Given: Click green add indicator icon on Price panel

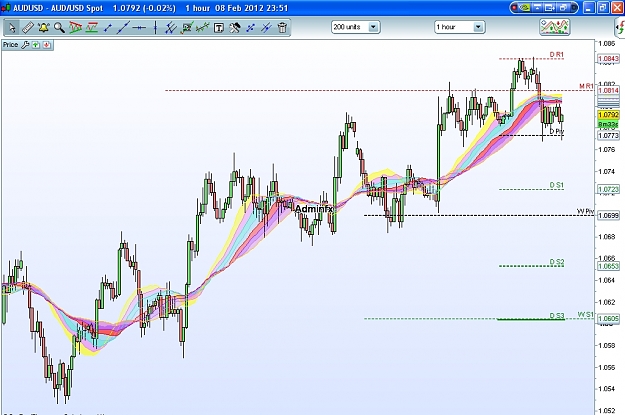Looking at the screenshot, I should 36,45.
